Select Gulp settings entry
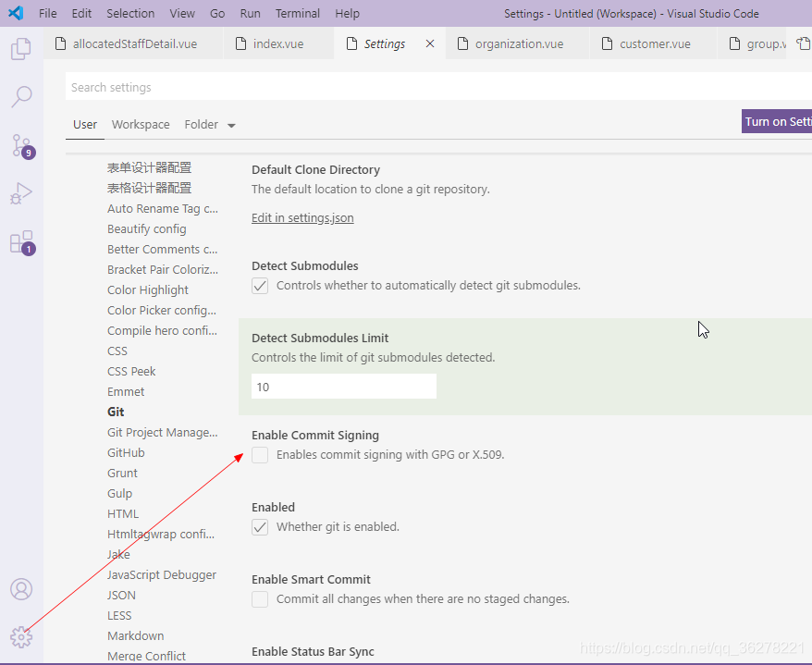The width and height of the screenshot is (812, 665). click(x=119, y=494)
